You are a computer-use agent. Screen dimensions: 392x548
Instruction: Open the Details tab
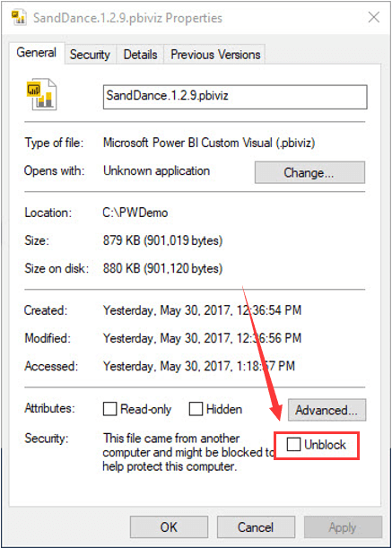pyautogui.click(x=140, y=54)
